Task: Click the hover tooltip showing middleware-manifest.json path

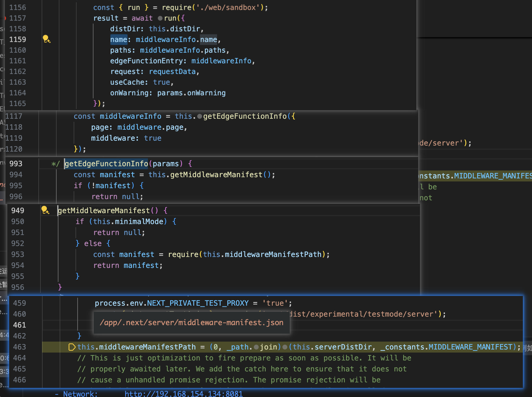Action: [192, 322]
